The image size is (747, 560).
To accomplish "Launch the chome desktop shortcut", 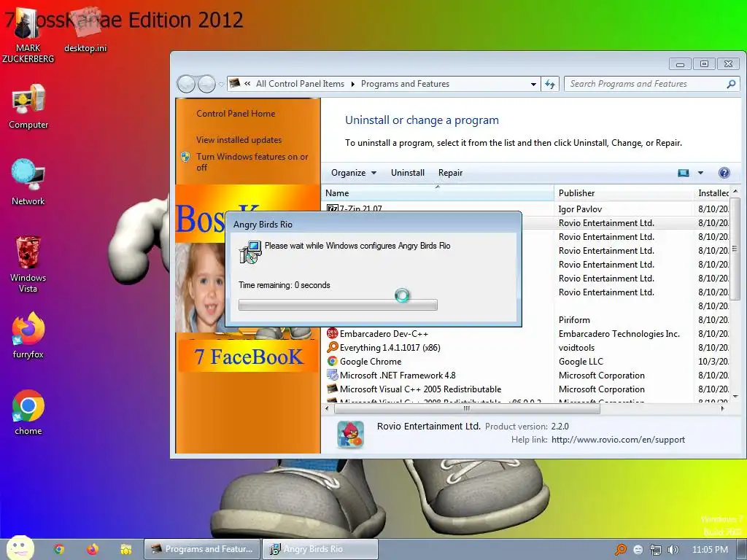I will coord(28,413).
